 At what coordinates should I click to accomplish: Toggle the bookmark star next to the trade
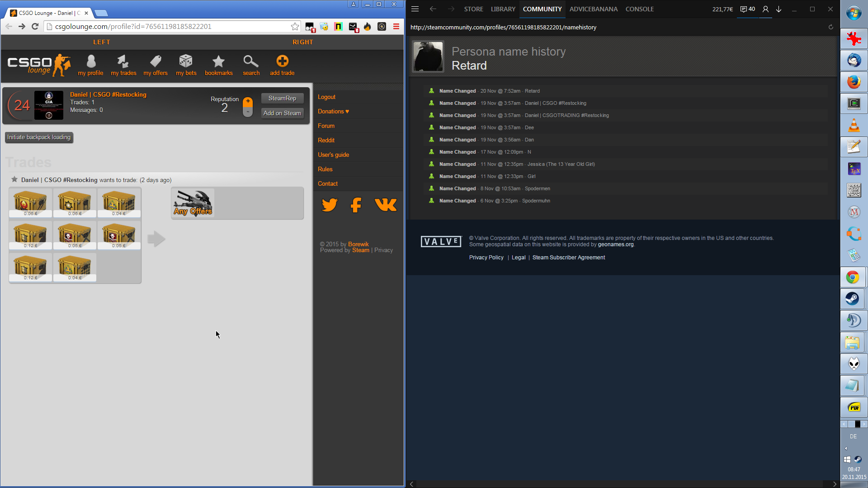point(14,179)
